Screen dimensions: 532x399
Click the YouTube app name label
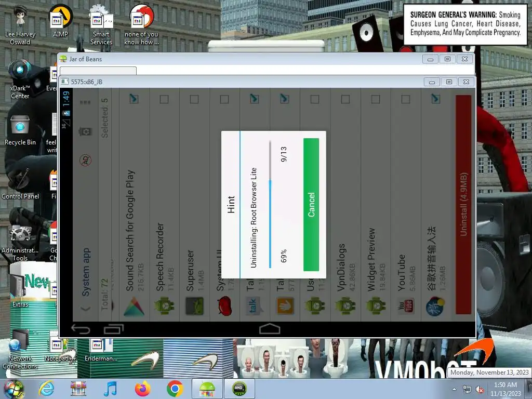(x=402, y=272)
